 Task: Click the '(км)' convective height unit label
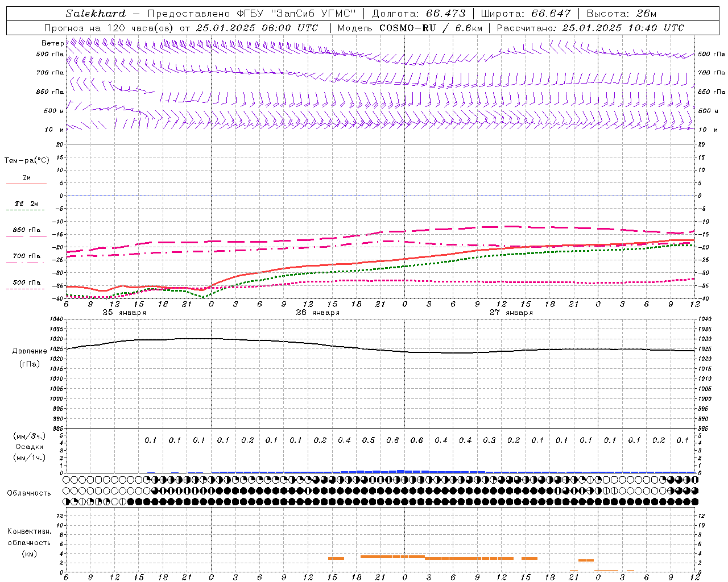click(29, 554)
